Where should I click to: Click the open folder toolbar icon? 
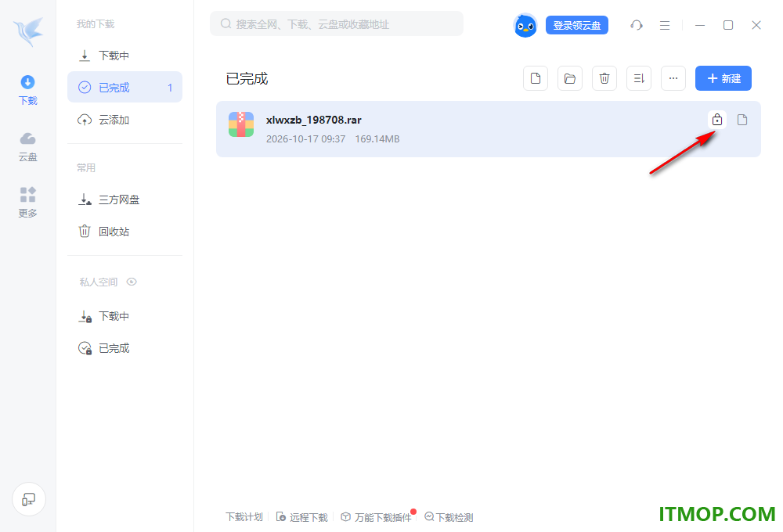coord(570,78)
